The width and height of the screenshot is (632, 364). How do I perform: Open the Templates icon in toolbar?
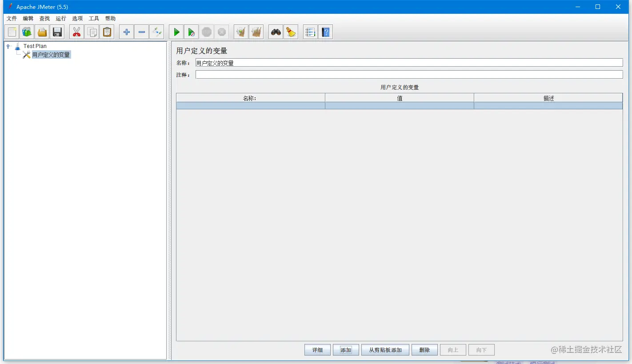click(x=27, y=32)
